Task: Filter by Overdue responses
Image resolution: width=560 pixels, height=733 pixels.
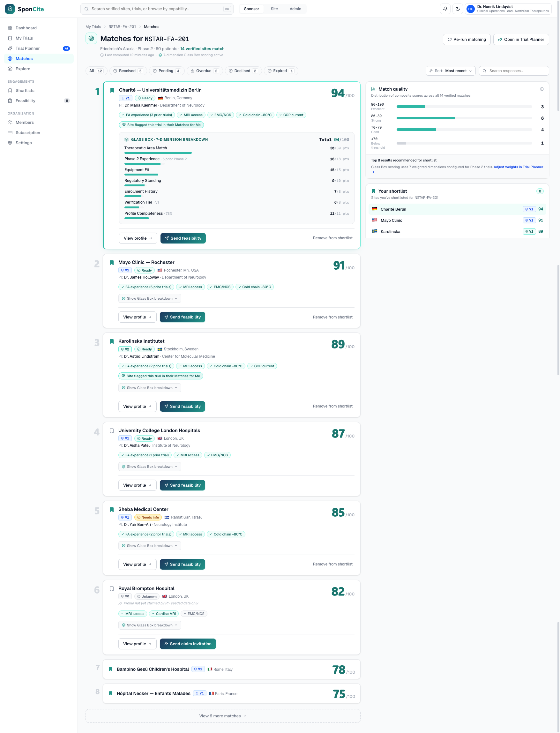Action: [x=204, y=71]
